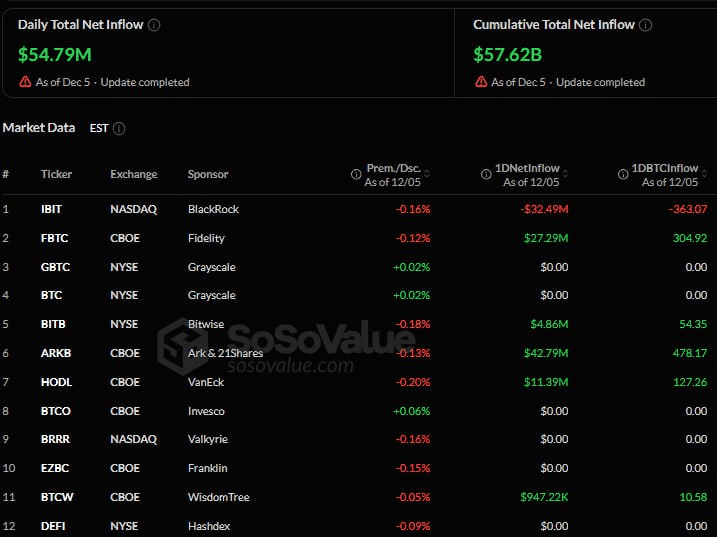Select the BTCO ticker
Viewport: 717px width, 537px height.
click(x=55, y=411)
